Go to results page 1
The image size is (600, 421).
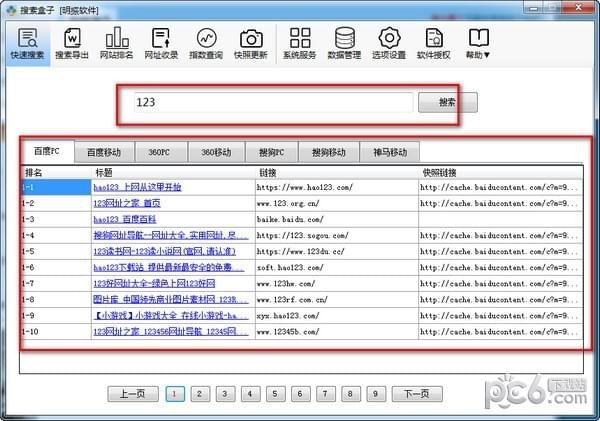pyautogui.click(x=175, y=394)
